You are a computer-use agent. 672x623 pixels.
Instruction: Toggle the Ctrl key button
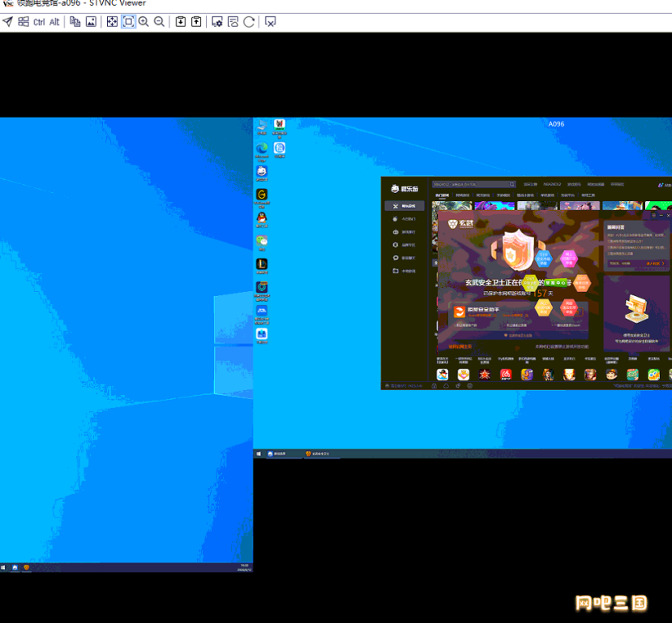39,22
